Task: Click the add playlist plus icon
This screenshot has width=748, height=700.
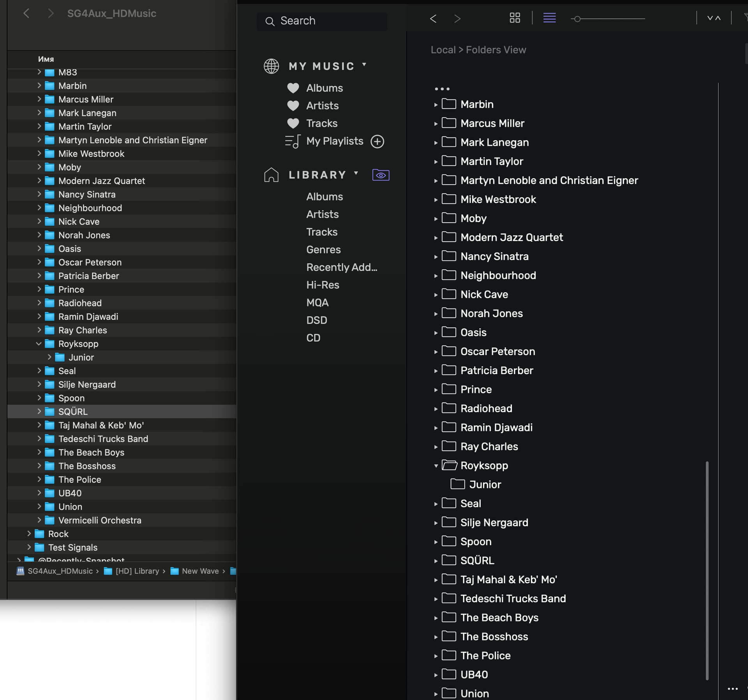Action: [x=377, y=141]
